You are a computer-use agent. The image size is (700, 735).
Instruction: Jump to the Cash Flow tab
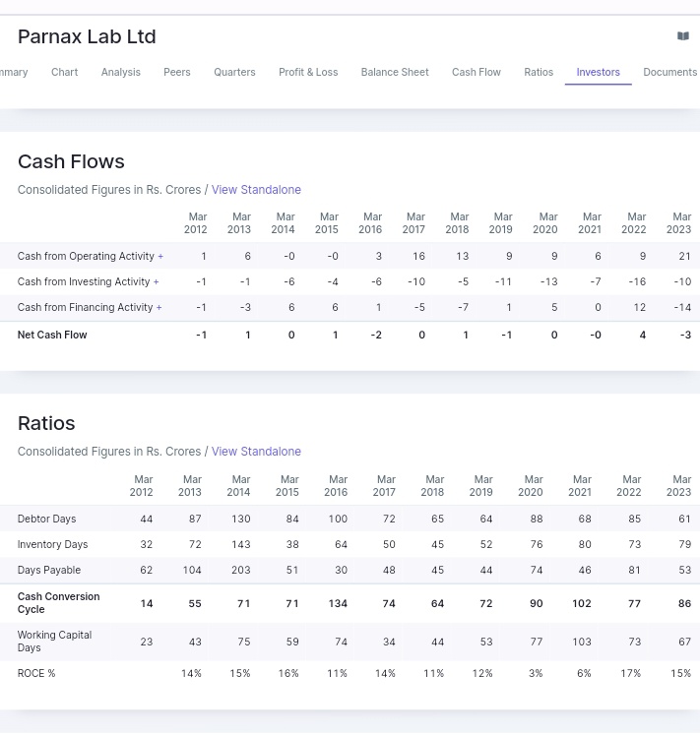477,72
